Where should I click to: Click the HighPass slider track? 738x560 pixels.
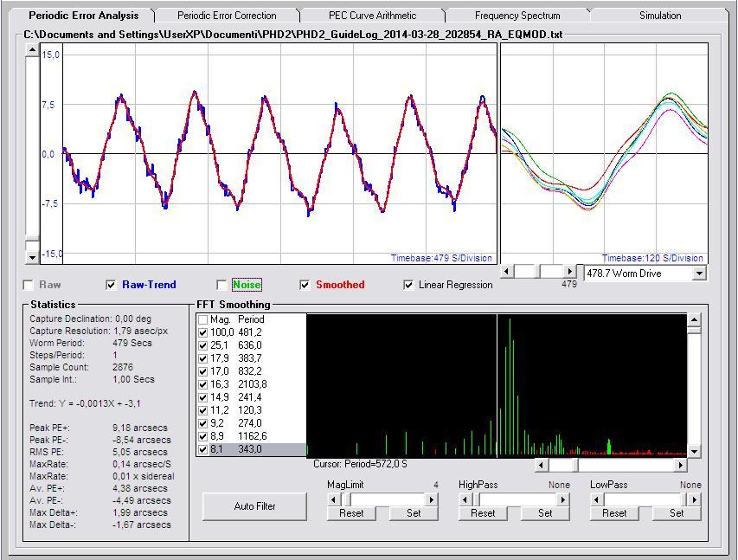(517, 499)
